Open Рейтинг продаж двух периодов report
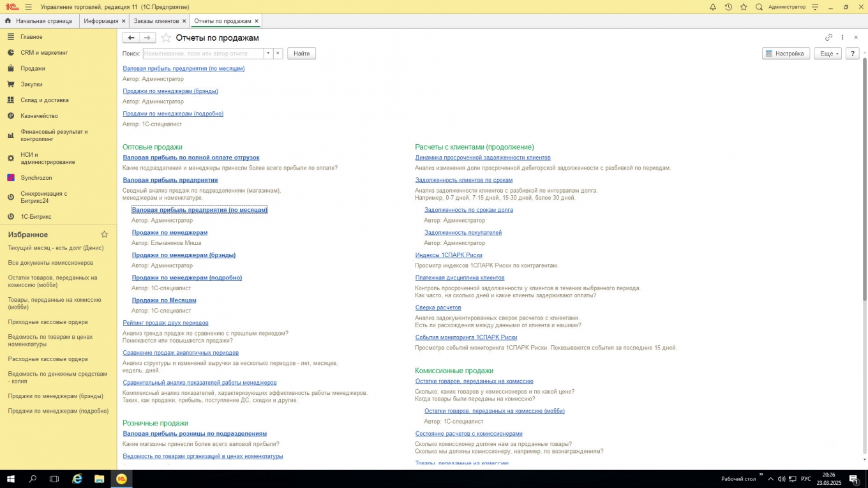This screenshot has height=488, width=868. pyautogui.click(x=165, y=323)
